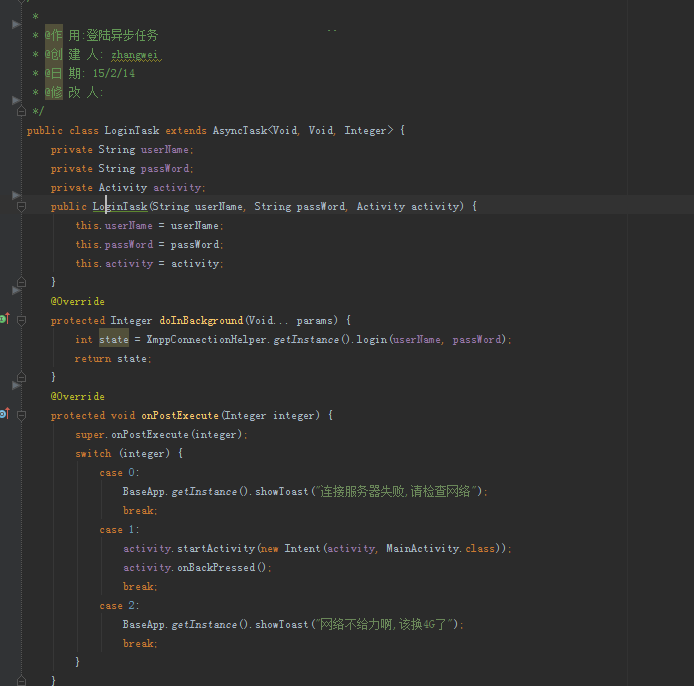694x686 pixels.
Task: Click @Override annotation above onPostExecute
Action: pyautogui.click(x=77, y=397)
